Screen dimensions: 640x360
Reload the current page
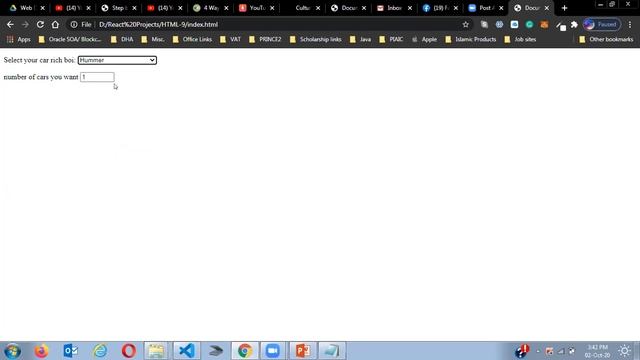(40, 24)
